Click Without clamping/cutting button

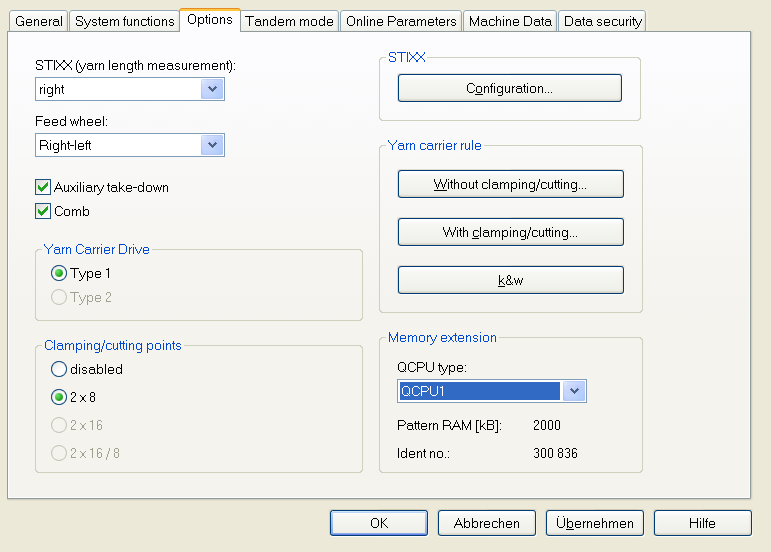click(510, 185)
